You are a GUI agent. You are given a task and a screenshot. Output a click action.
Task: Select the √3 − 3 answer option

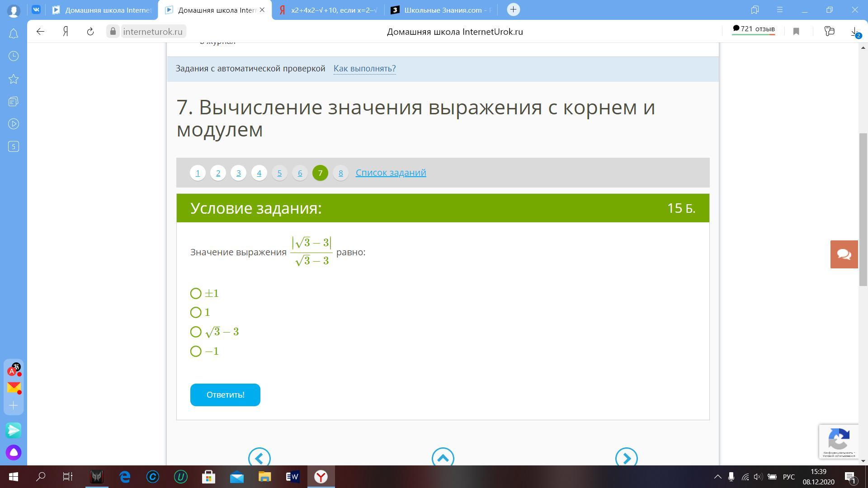[x=196, y=332]
